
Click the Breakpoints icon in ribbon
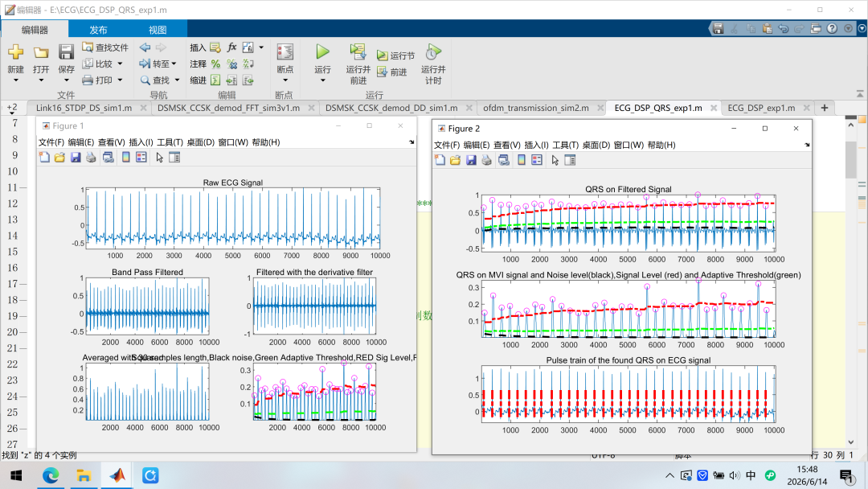[x=285, y=52]
